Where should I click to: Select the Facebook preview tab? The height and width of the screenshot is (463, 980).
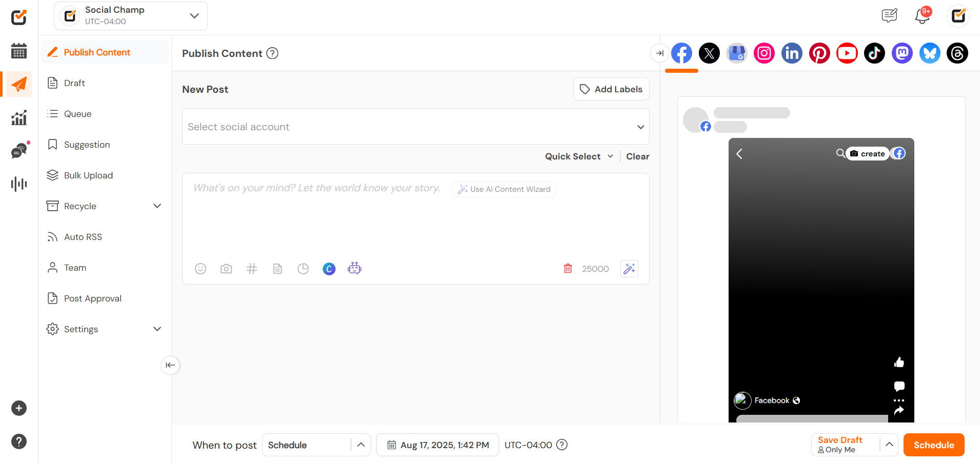pyautogui.click(x=681, y=53)
